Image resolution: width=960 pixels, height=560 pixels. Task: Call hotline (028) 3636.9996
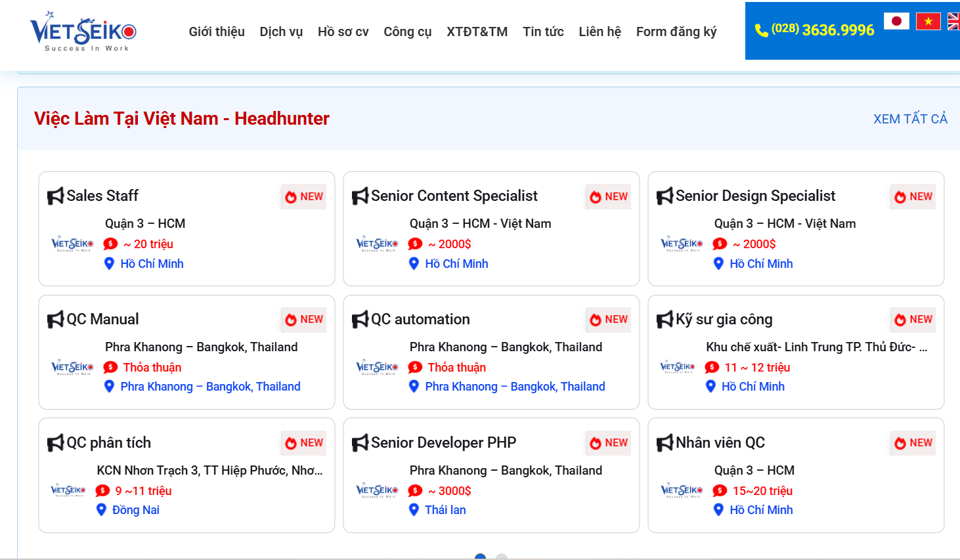click(x=823, y=30)
